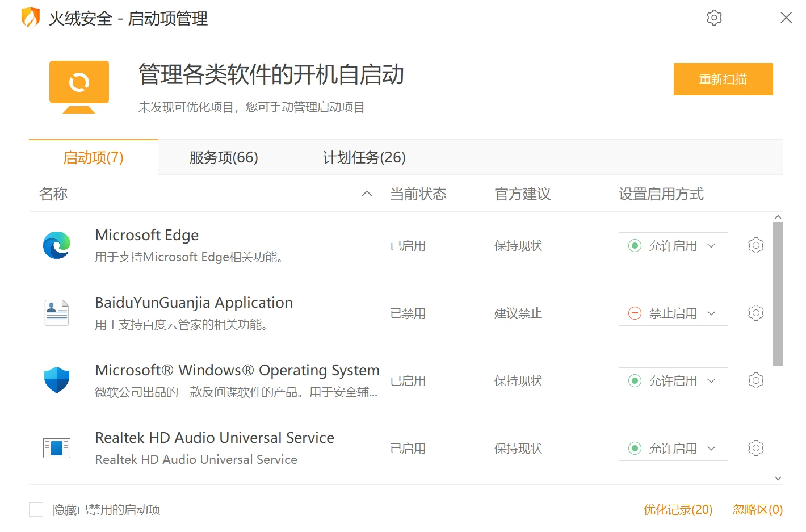
Task: Click 已禁用 status of BaiduYunGuanjia
Action: (x=408, y=313)
